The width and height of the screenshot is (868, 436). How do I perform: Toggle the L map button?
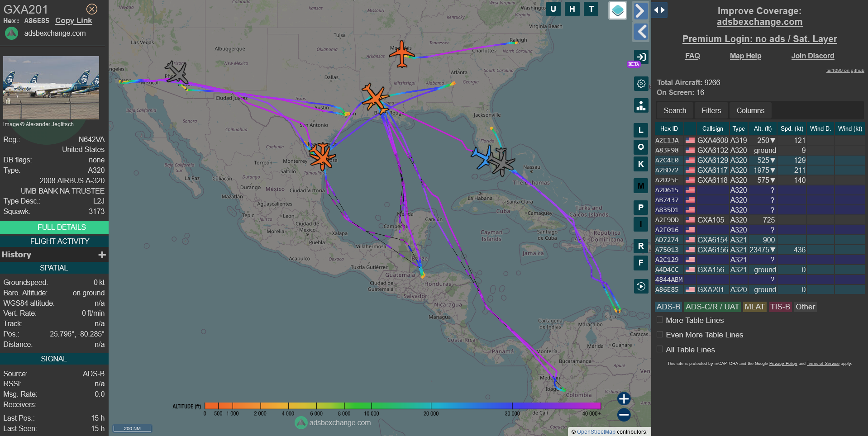(x=641, y=130)
